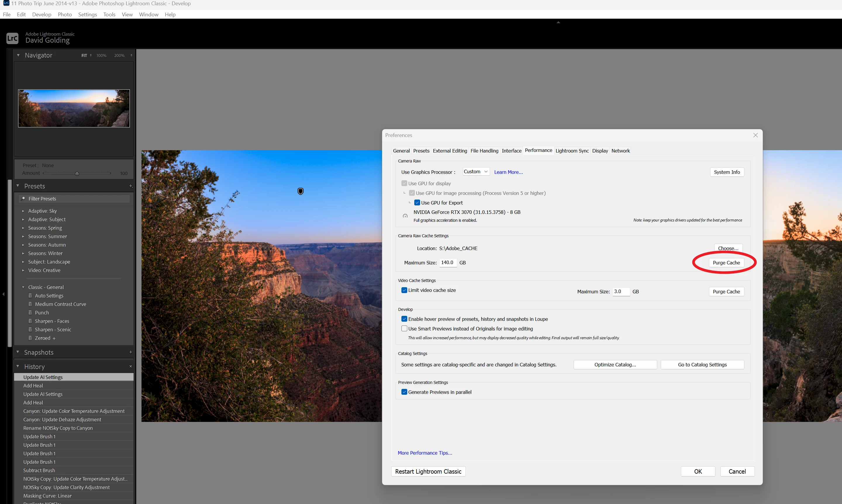Click the Auto Settings preset icon
842x504 pixels.
(30, 295)
